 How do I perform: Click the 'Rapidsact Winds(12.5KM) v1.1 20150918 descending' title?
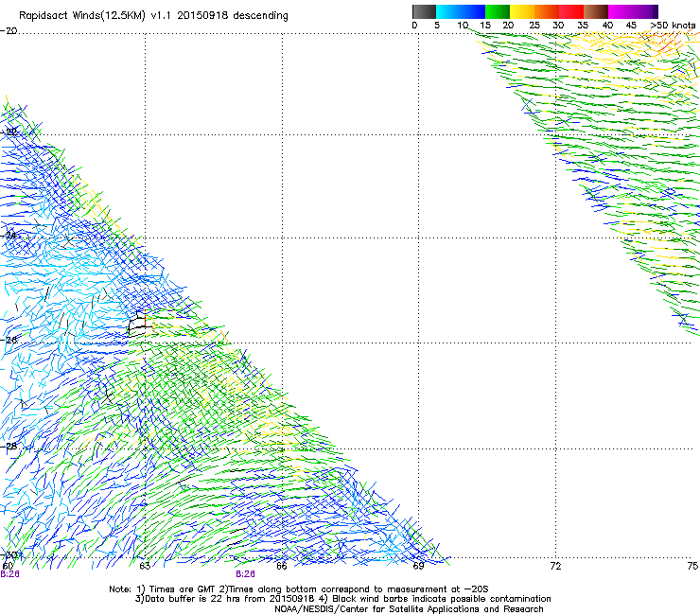coord(153,16)
